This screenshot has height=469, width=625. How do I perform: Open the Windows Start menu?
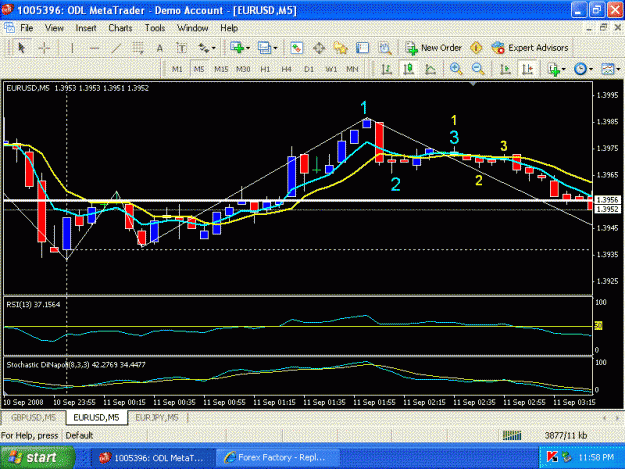(37, 457)
